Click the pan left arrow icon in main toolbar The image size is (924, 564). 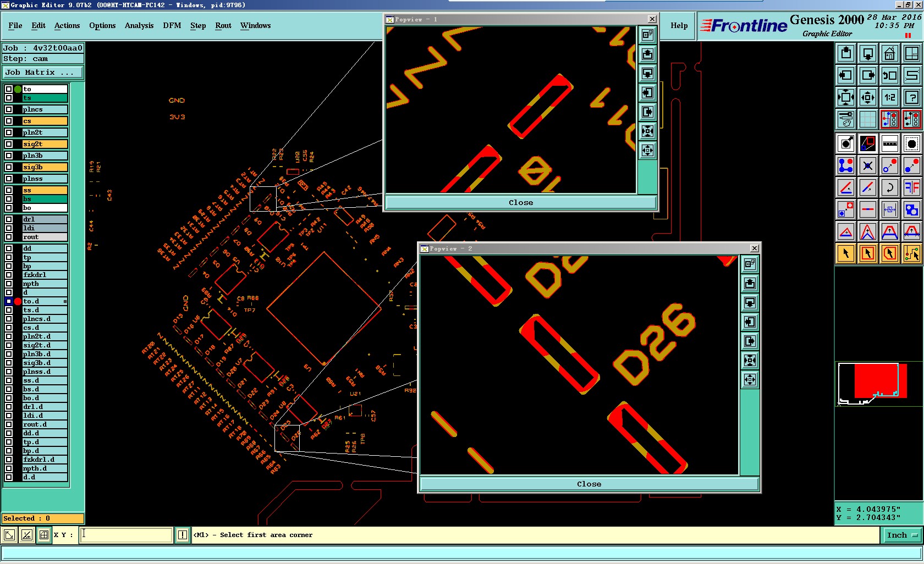(x=846, y=75)
